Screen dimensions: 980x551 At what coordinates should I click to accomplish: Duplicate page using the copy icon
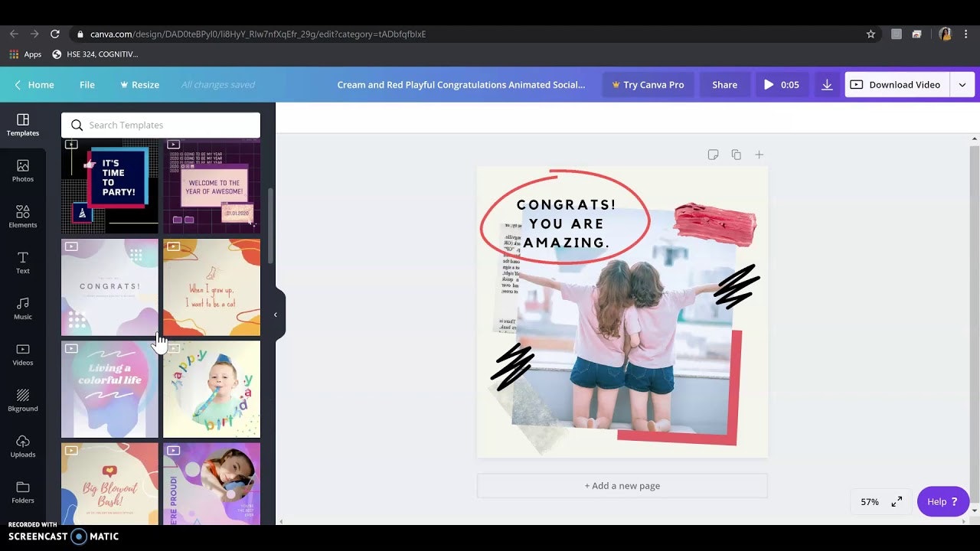point(736,155)
